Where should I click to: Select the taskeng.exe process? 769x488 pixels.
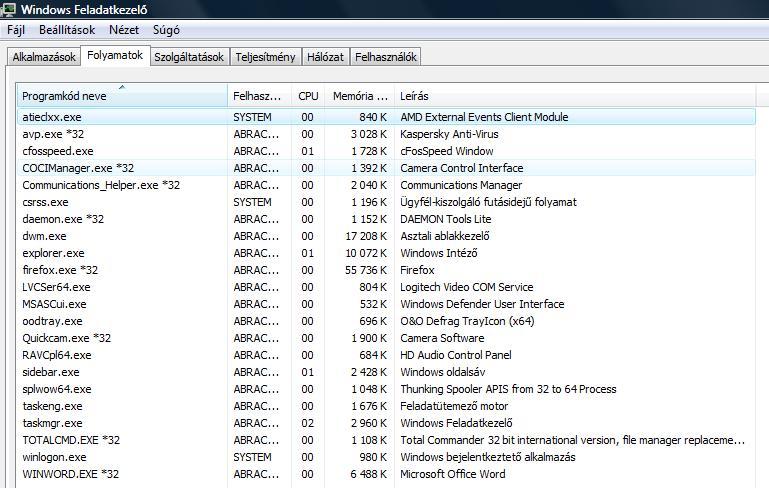(x=386, y=406)
